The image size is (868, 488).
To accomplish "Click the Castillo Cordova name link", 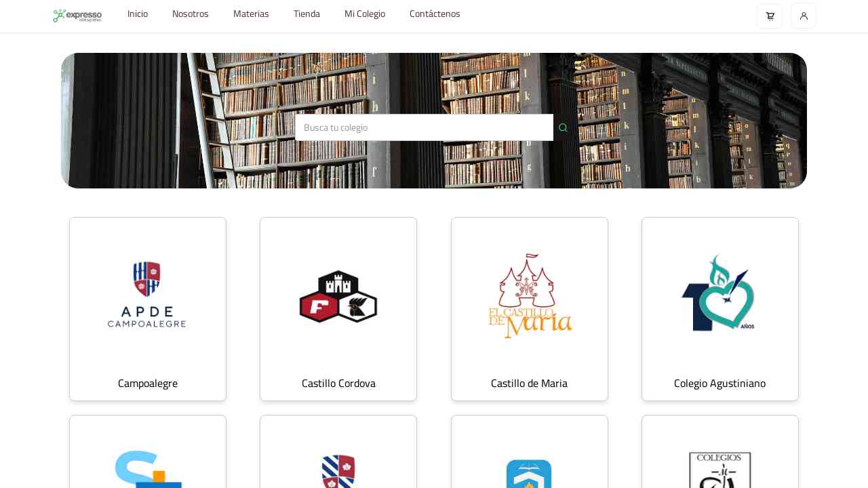I will [338, 383].
